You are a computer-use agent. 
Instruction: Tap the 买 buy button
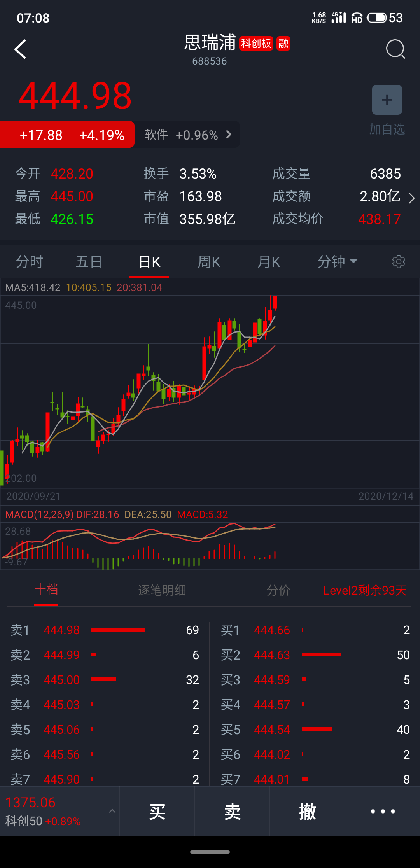(x=157, y=812)
